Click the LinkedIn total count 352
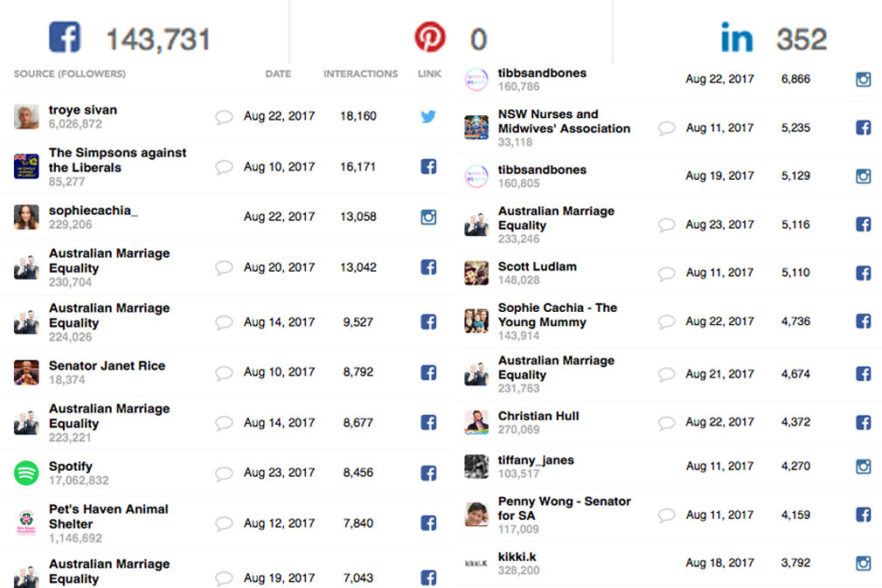 pyautogui.click(x=802, y=39)
